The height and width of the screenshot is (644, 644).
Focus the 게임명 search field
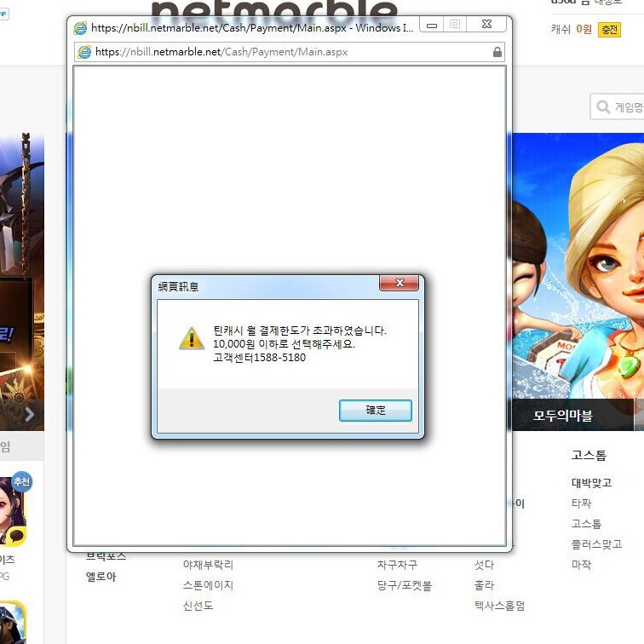[x=618, y=106]
